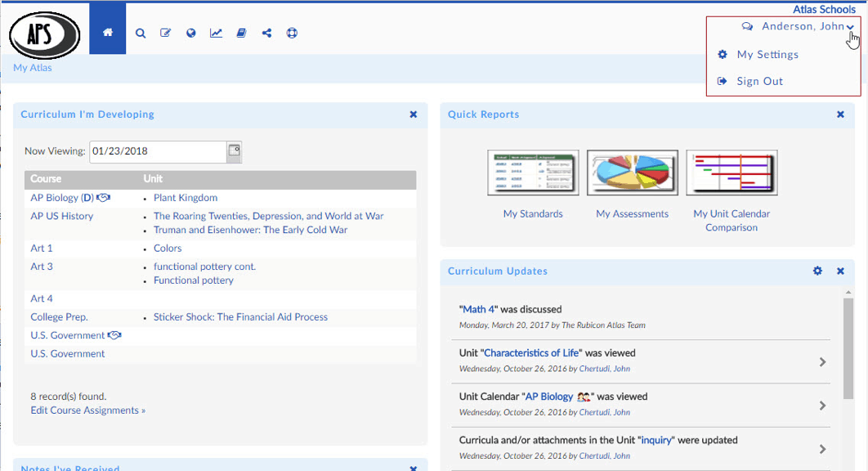Open the AP Biology (D) course link
The width and height of the screenshot is (868, 471).
[x=62, y=197]
